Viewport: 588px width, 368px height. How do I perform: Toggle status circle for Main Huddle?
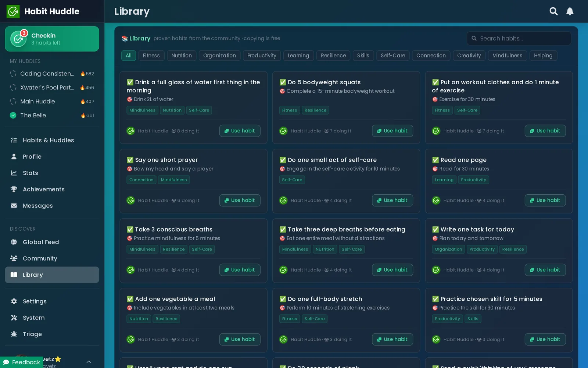coord(13,102)
